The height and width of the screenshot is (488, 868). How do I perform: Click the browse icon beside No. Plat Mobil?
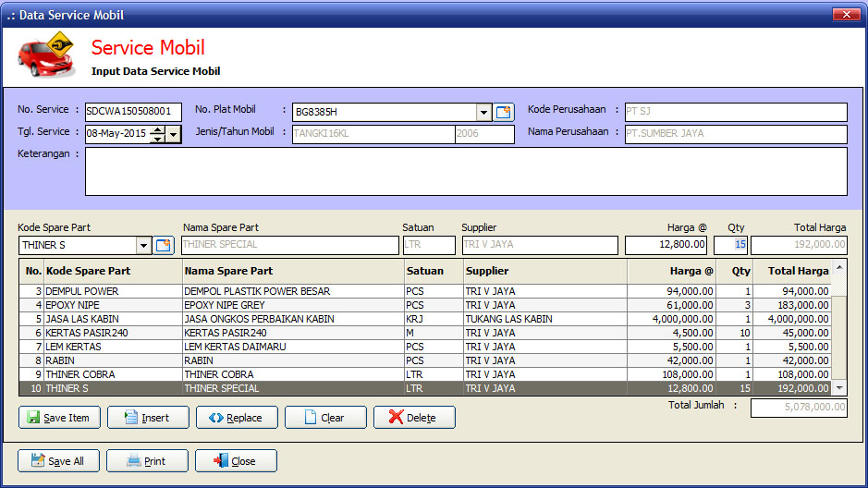coord(504,113)
